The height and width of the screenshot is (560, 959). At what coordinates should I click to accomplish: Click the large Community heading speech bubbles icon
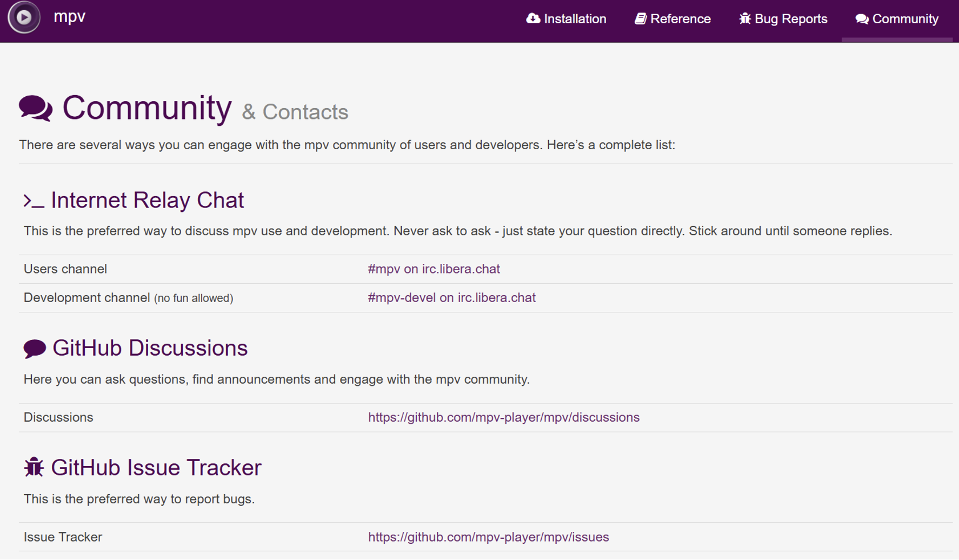click(36, 108)
